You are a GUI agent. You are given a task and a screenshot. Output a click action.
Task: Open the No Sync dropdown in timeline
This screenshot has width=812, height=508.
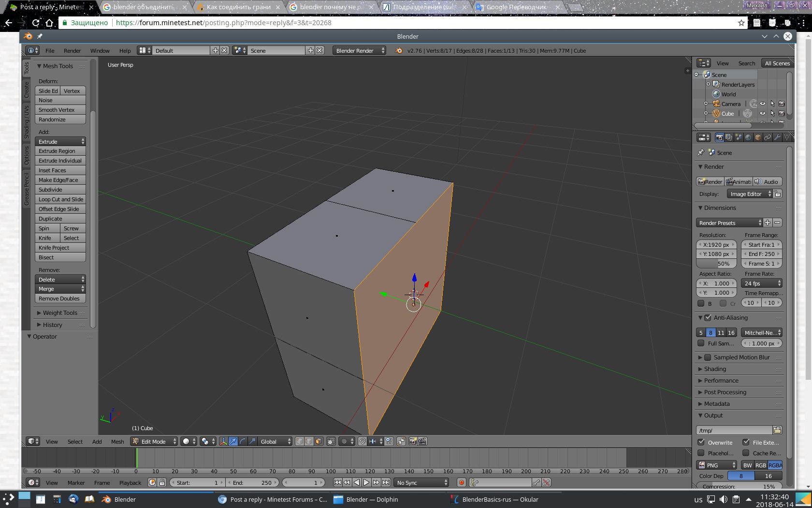coord(421,482)
